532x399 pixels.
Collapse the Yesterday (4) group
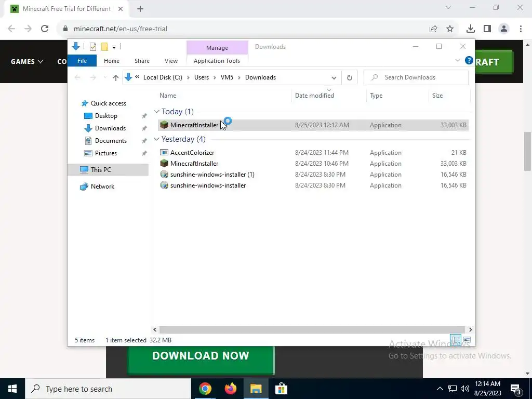pyautogui.click(x=156, y=139)
